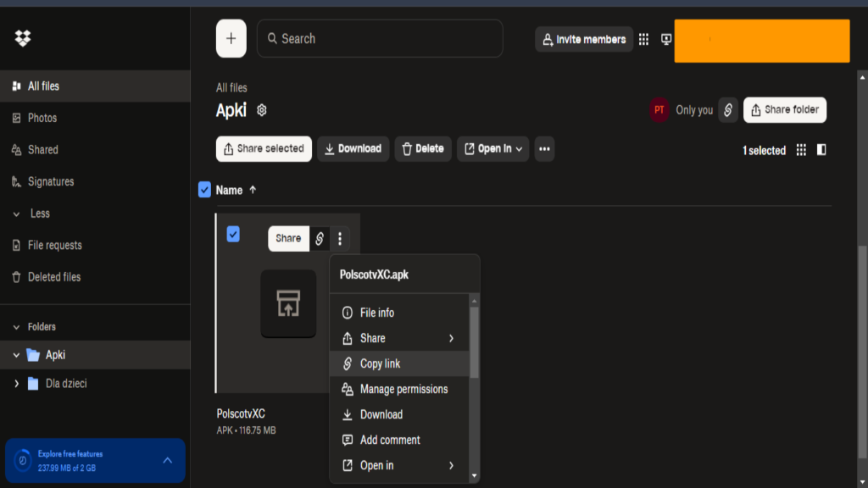The width and height of the screenshot is (868, 488).
Task: Click Share selected button
Action: point(264,149)
